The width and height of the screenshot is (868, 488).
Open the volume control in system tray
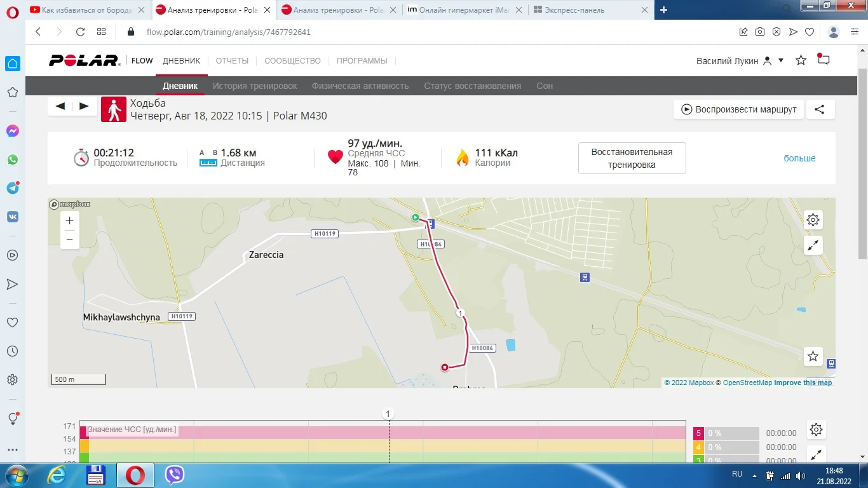point(801,476)
